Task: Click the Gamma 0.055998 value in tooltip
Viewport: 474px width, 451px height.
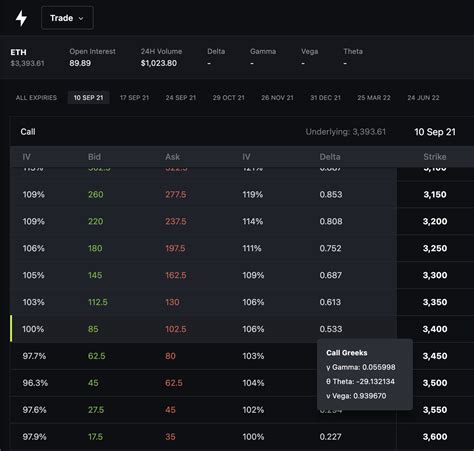Action: 379,367
